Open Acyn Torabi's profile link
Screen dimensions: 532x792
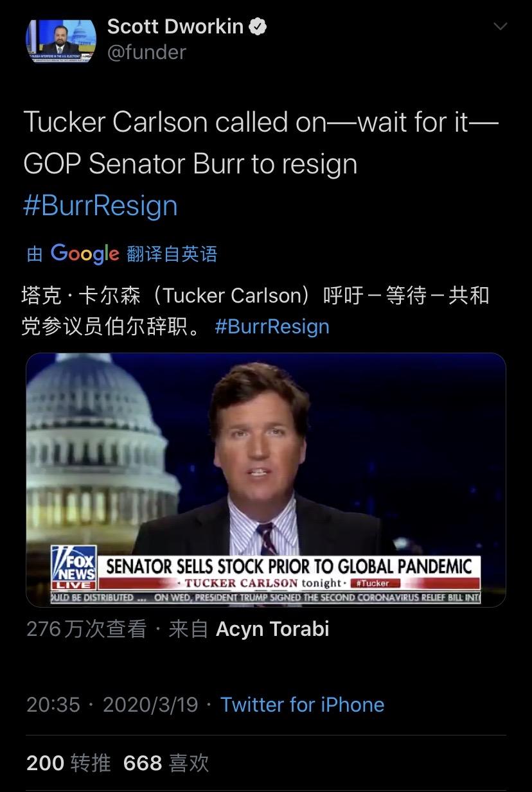[x=272, y=629]
